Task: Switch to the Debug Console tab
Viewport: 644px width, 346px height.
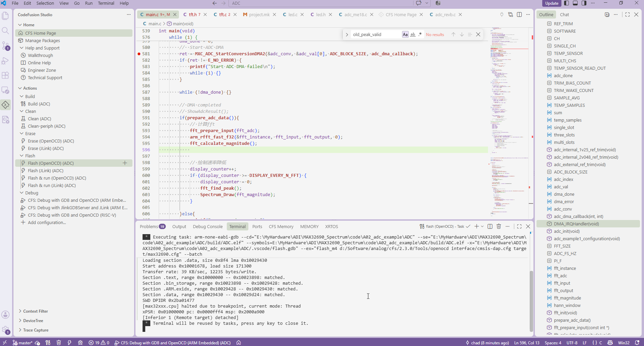Action: 208,226
